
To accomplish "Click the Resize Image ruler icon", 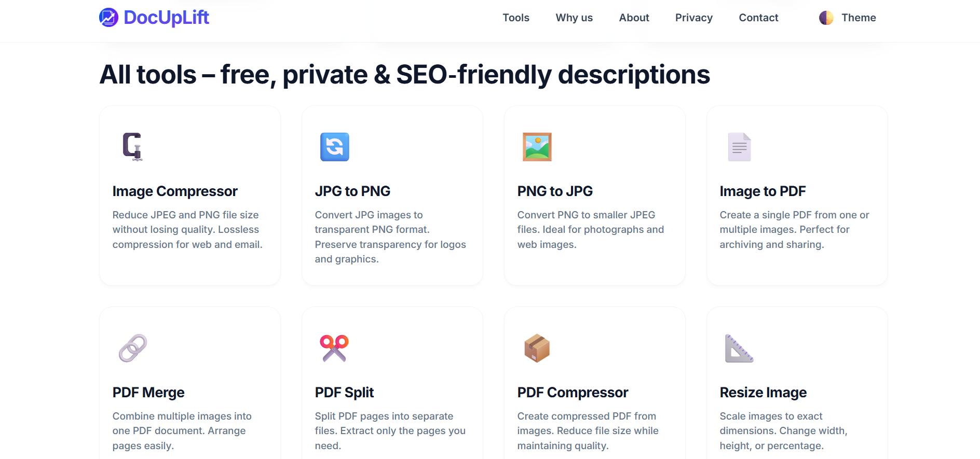I will coord(739,348).
